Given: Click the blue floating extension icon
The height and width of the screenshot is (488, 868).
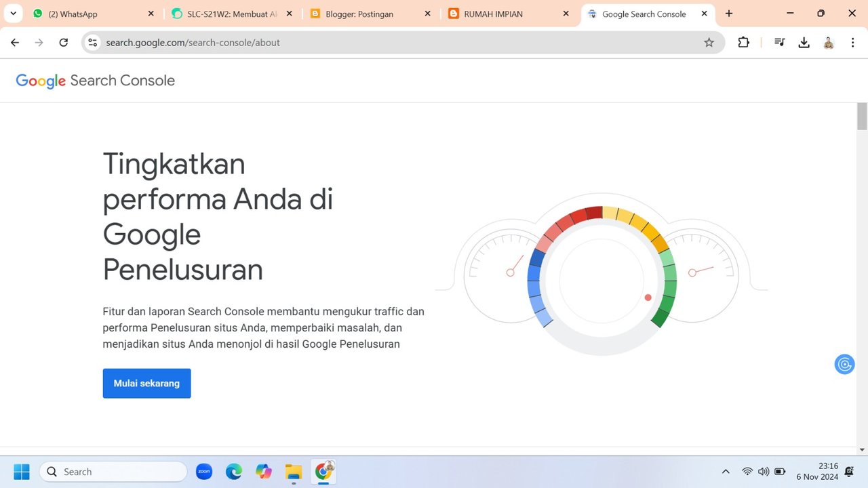Looking at the screenshot, I should coord(844,364).
